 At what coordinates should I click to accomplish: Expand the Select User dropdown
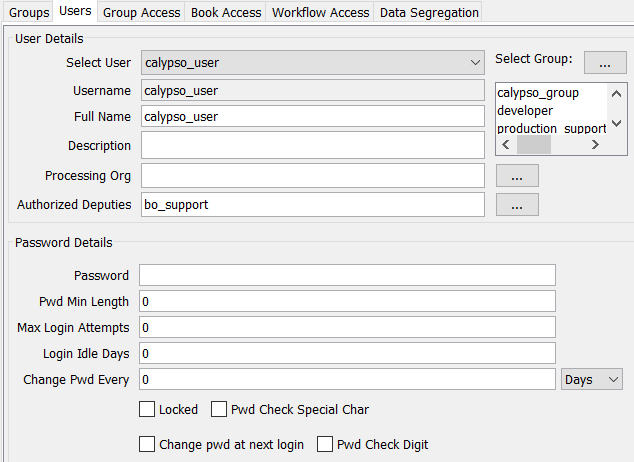click(313, 63)
